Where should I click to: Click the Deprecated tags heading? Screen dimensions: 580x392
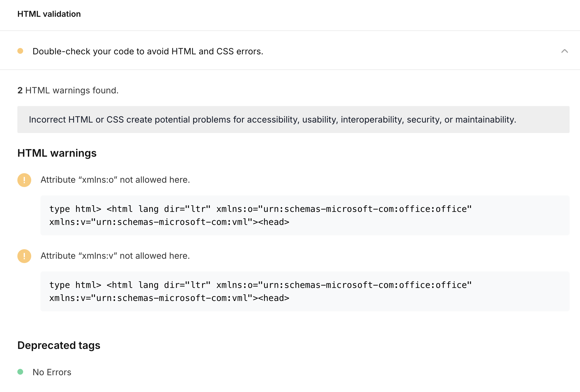(x=59, y=345)
